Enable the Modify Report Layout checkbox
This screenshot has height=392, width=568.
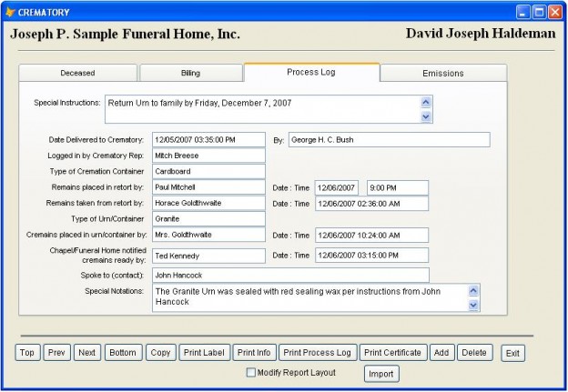tap(252, 372)
